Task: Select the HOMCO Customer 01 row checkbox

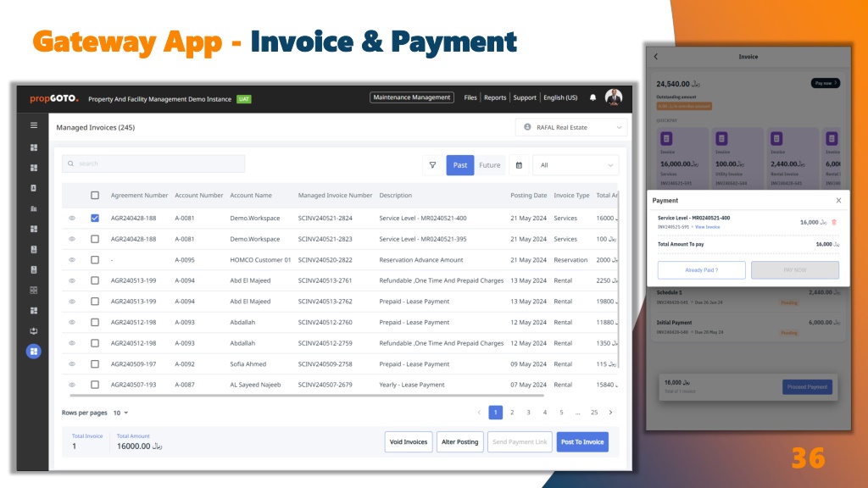Action: pyautogui.click(x=95, y=259)
